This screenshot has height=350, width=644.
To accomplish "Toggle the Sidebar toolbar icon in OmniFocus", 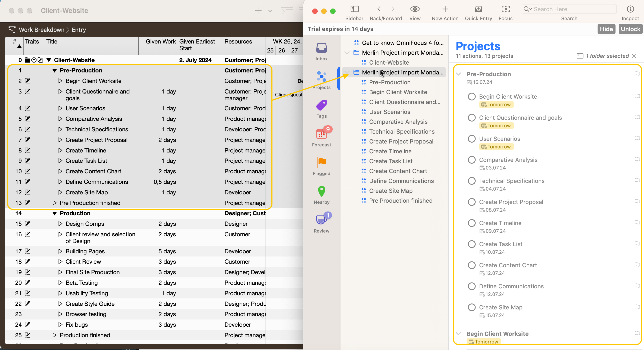I will pyautogui.click(x=354, y=9).
